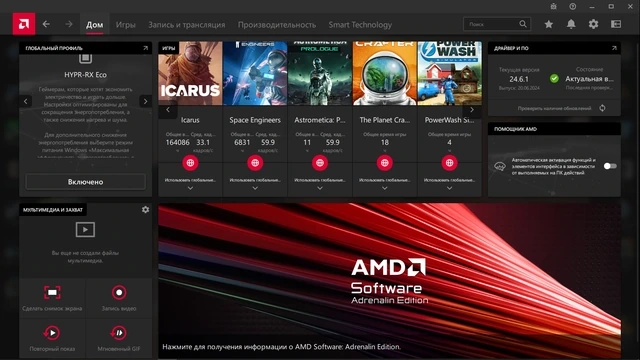Click Сделать снимок экрана label
The width and height of the screenshot is (640, 360).
52,309
